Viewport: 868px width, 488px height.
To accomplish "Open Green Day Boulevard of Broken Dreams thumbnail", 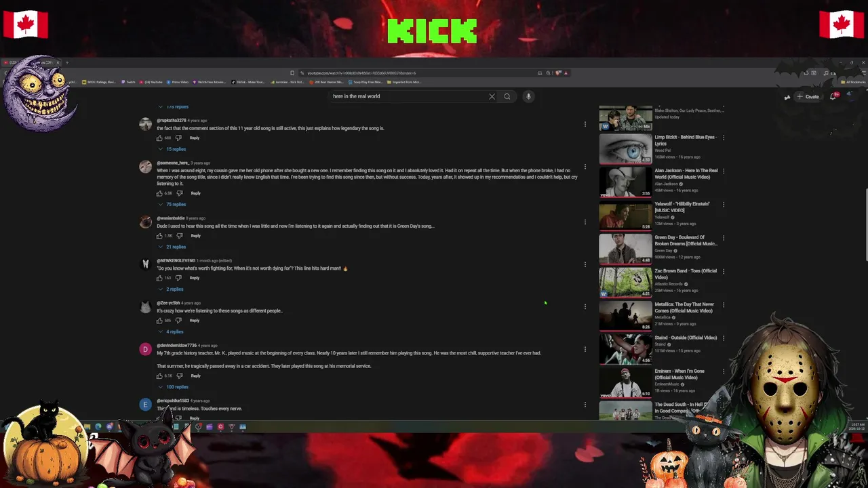I will (x=625, y=249).
